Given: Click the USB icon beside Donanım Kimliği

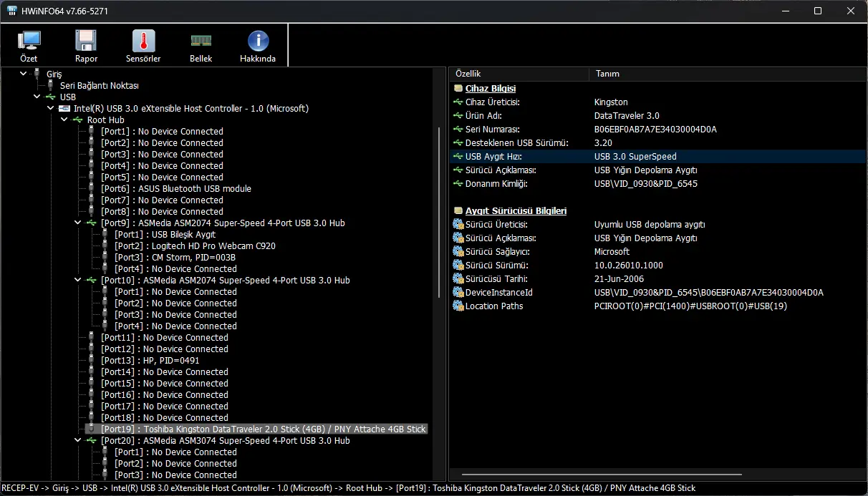Looking at the screenshot, I should [458, 184].
